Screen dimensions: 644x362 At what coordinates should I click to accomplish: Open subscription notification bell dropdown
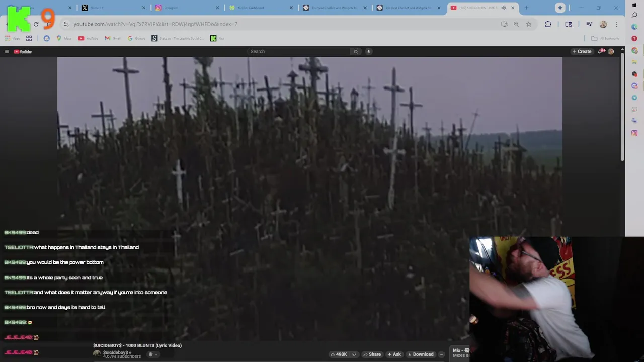pos(152,354)
